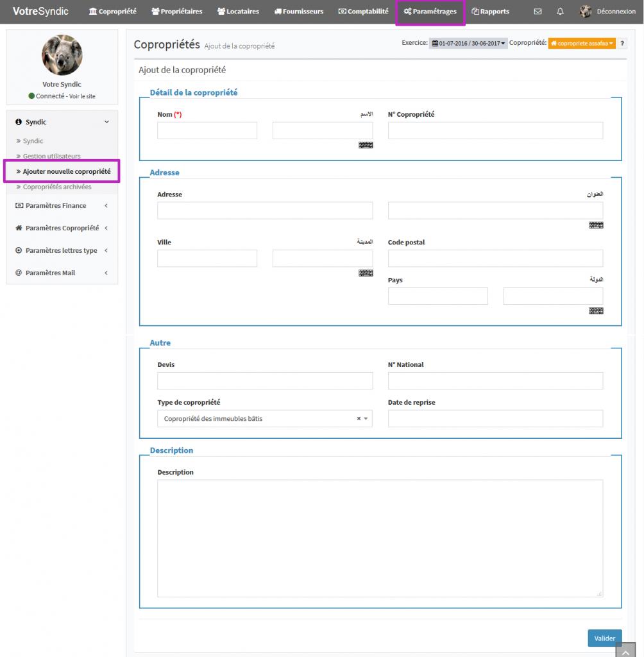644x657 pixels.
Task: Open virtual keyboard under the Nom Arabic field
Action: click(366, 145)
